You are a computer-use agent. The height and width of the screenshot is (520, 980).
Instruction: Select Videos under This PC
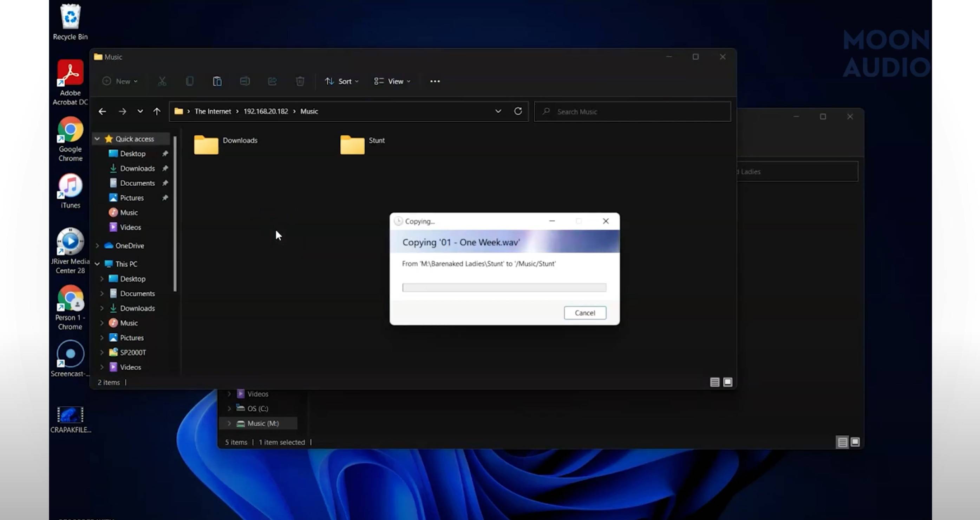130,367
